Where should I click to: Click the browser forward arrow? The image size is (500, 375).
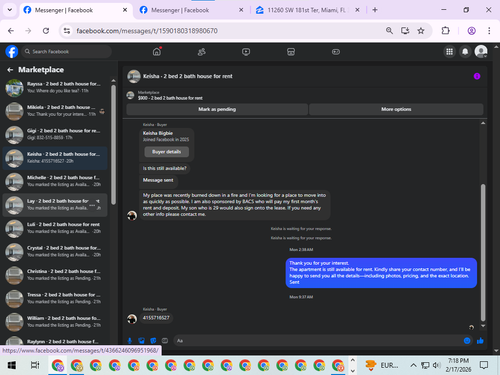(28, 31)
